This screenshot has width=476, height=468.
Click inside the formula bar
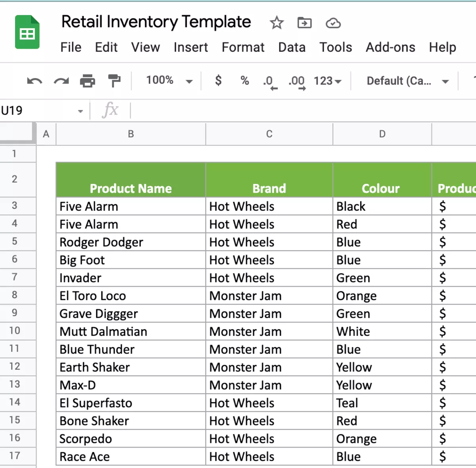point(303,111)
